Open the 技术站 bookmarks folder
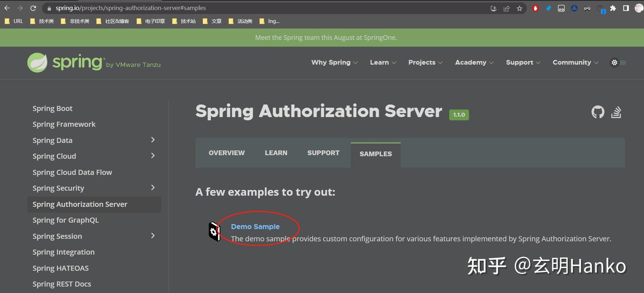Image resolution: width=644 pixels, height=293 pixels. pyautogui.click(x=184, y=21)
